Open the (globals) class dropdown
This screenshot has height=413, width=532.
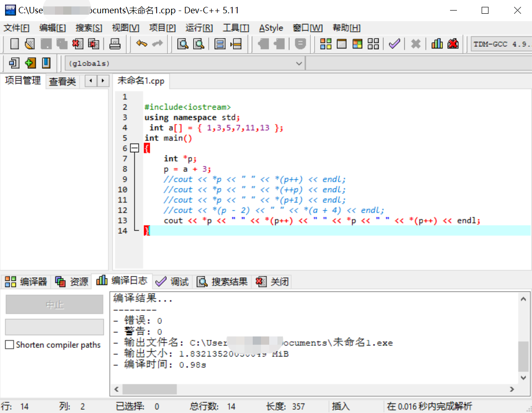[185, 63]
